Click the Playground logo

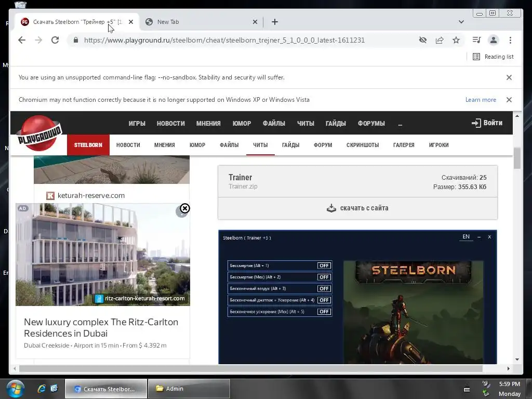pyautogui.click(x=39, y=133)
